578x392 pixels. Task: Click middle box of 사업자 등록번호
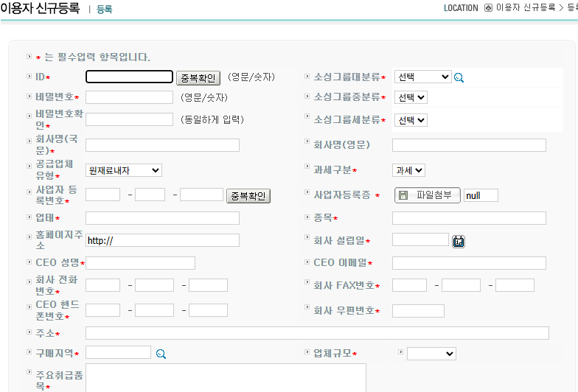click(150, 195)
